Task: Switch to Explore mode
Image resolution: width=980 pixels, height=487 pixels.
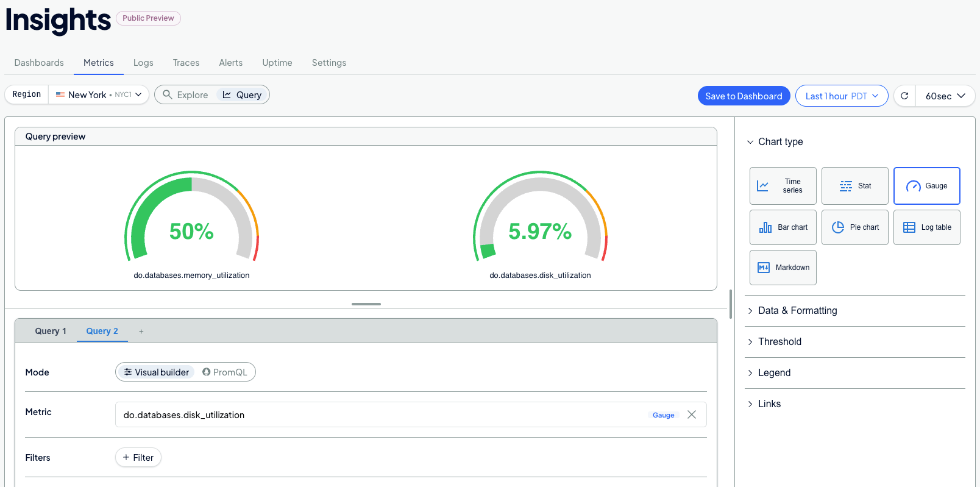Action: coord(186,95)
